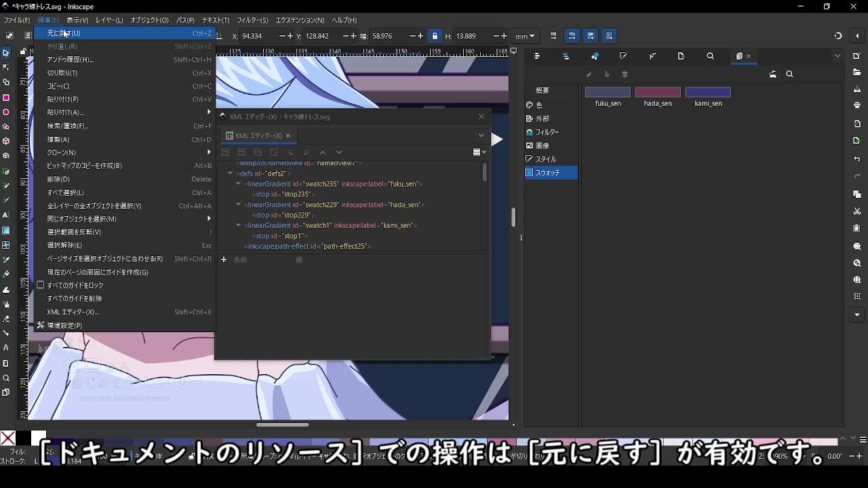
Task: Select the Gradient tool
Action: coord(6,230)
